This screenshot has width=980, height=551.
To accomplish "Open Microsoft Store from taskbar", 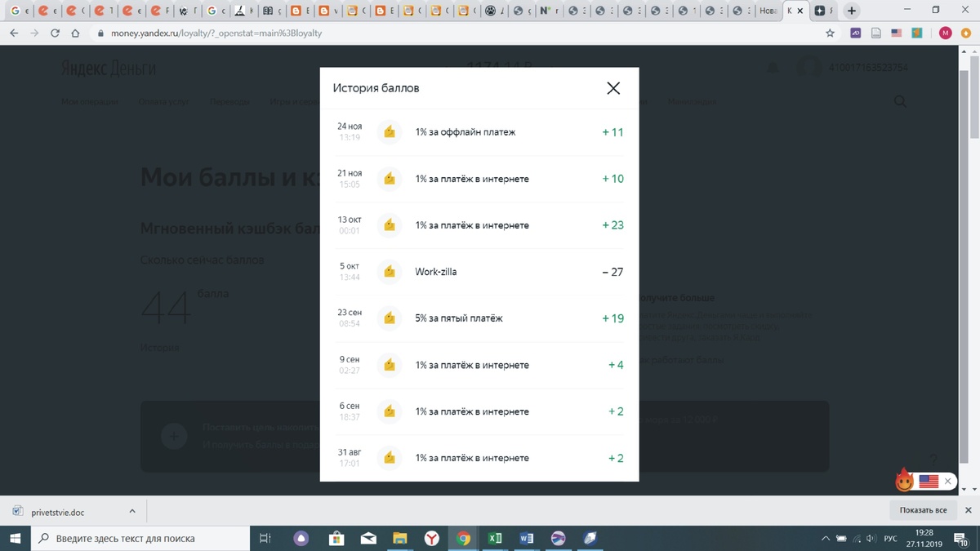I will click(336, 538).
